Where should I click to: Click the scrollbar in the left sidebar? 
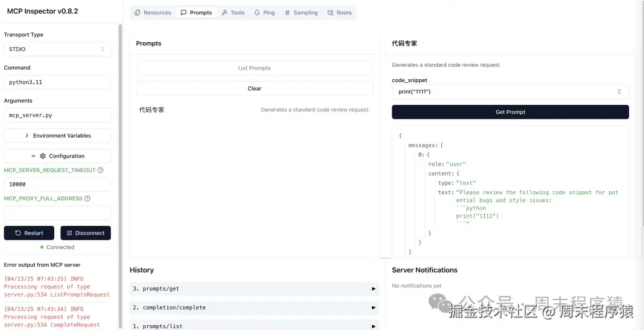click(120, 176)
